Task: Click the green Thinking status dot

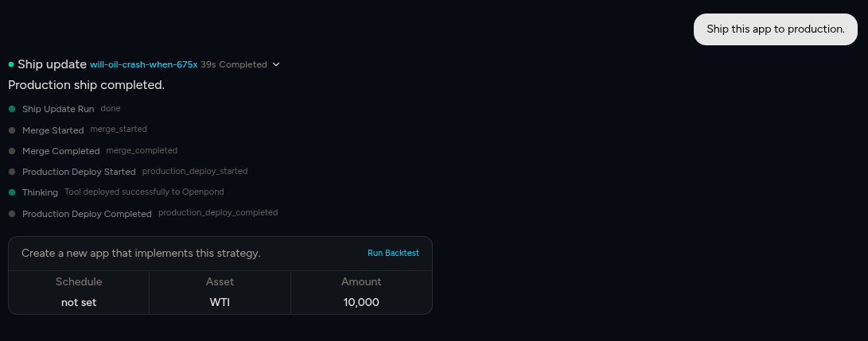Action: [12, 192]
